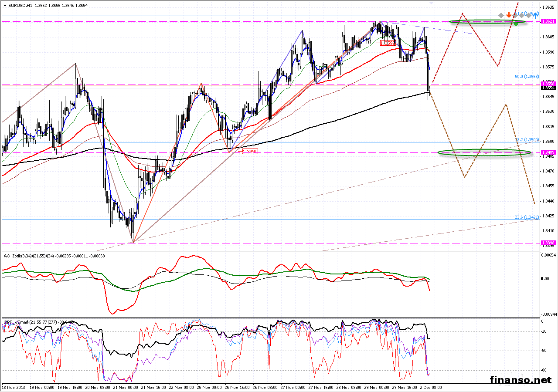
Task: Click the rightmost gray diamond marker
Action: click(528, 15)
